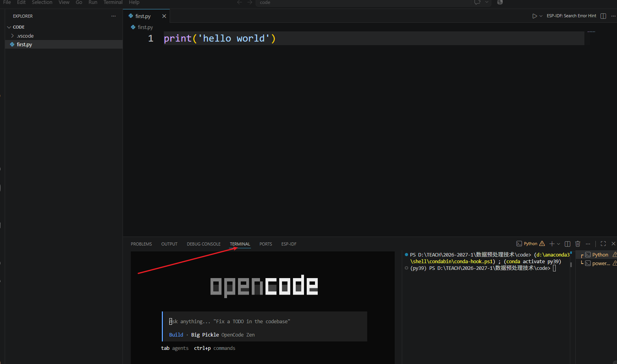The image size is (617, 364).
Task: Switch to the first.py editor tab
Action: coord(143,16)
